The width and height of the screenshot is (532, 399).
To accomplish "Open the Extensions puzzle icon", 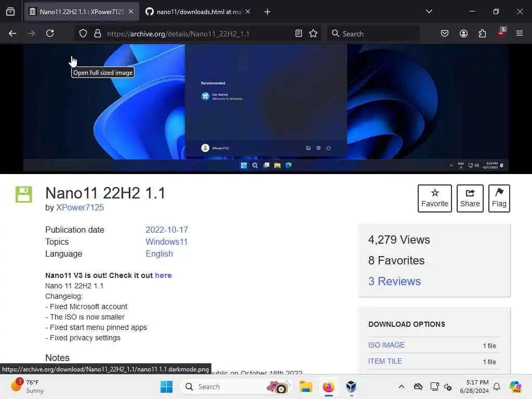I will pyautogui.click(x=482, y=33).
